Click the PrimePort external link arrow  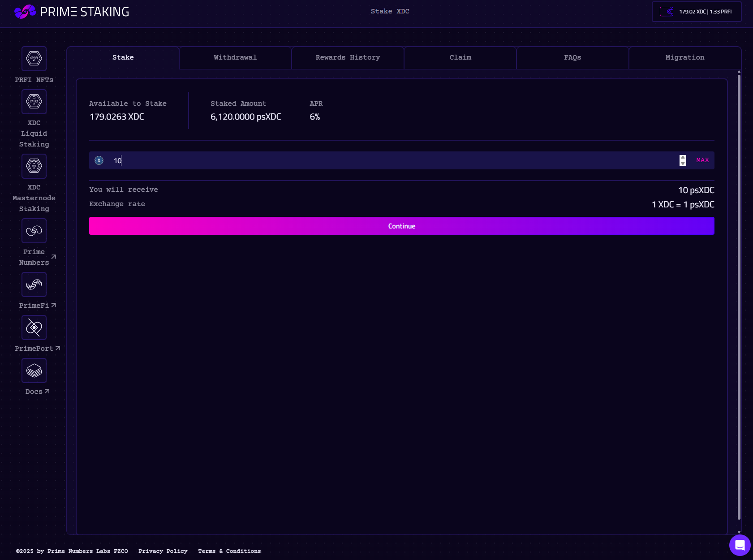[58, 348]
